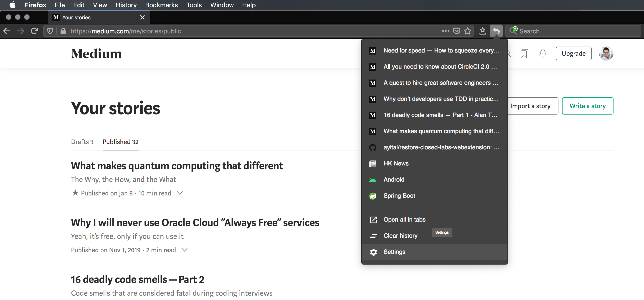The height and width of the screenshot is (300, 644).
Task: Click the tracking protection shield icon
Action: (x=50, y=31)
